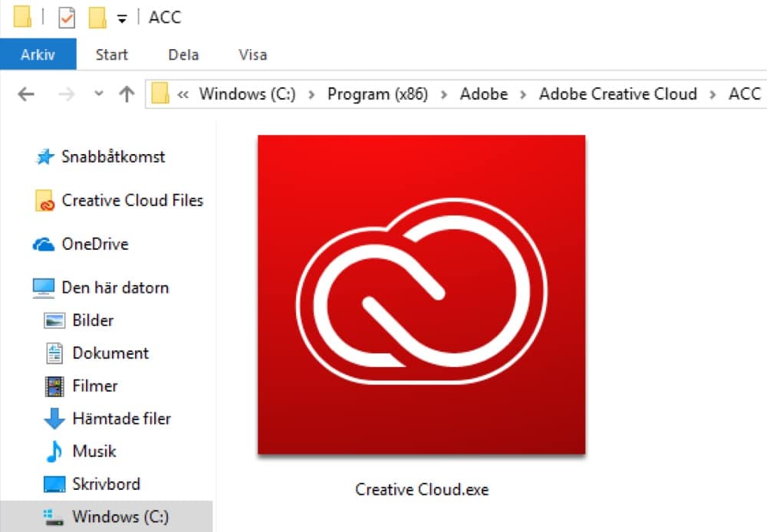
Task: Click the Filmer film strip icon
Action: click(x=54, y=386)
